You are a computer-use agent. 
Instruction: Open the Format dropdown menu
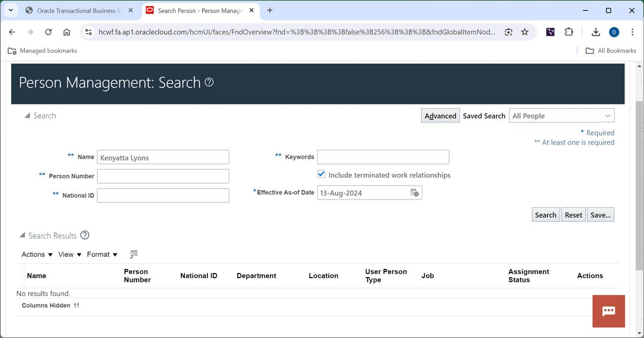click(x=101, y=254)
